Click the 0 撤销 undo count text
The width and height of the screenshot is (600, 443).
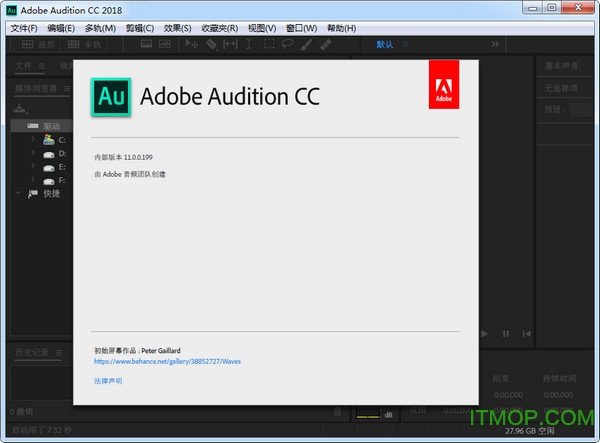tap(21, 412)
